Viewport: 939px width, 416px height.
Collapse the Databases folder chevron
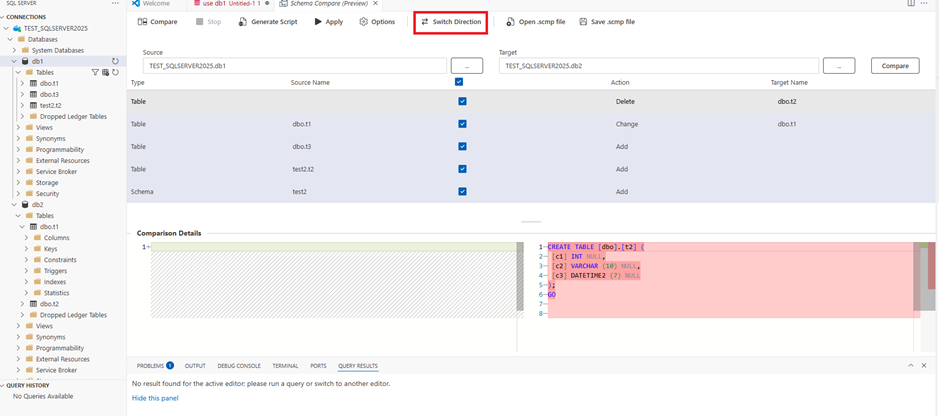10,39
